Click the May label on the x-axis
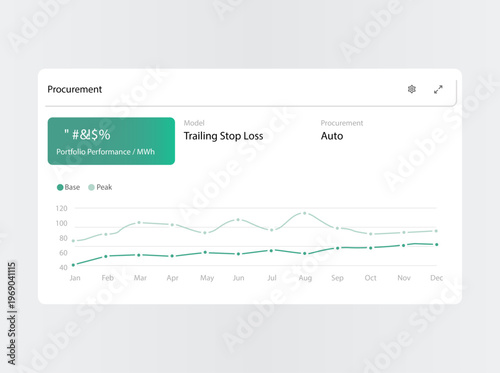Image resolution: width=500 pixels, height=373 pixels. click(207, 278)
